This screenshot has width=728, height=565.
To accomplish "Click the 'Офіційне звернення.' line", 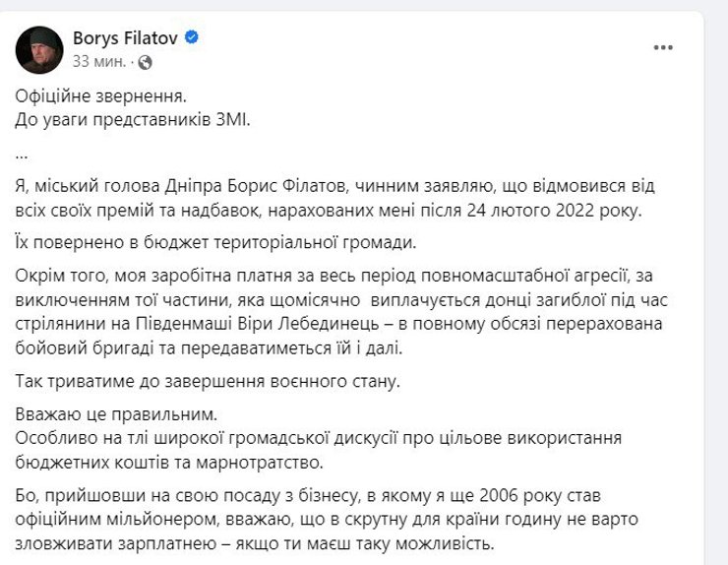I will pos(100,99).
